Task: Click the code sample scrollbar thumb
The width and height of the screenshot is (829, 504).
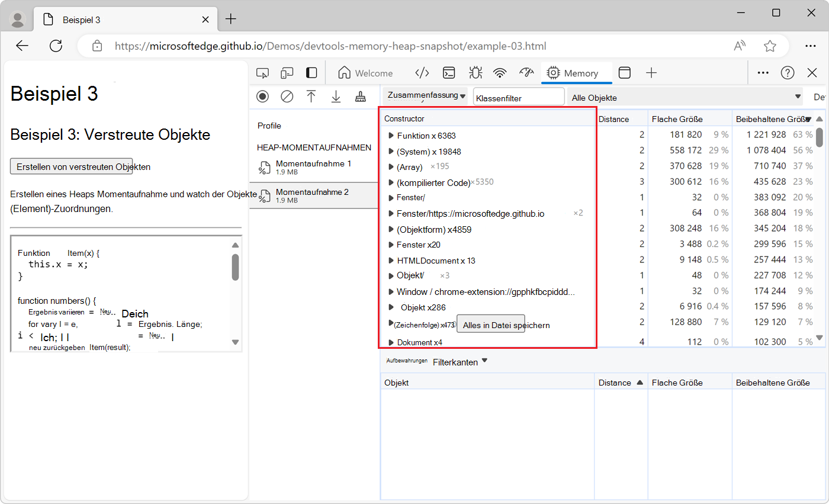Action: click(235, 267)
